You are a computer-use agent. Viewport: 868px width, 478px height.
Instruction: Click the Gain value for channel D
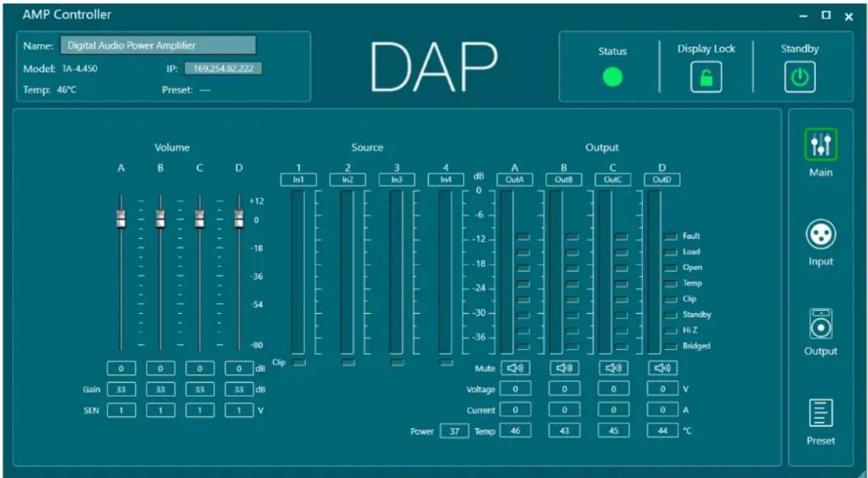(x=239, y=389)
